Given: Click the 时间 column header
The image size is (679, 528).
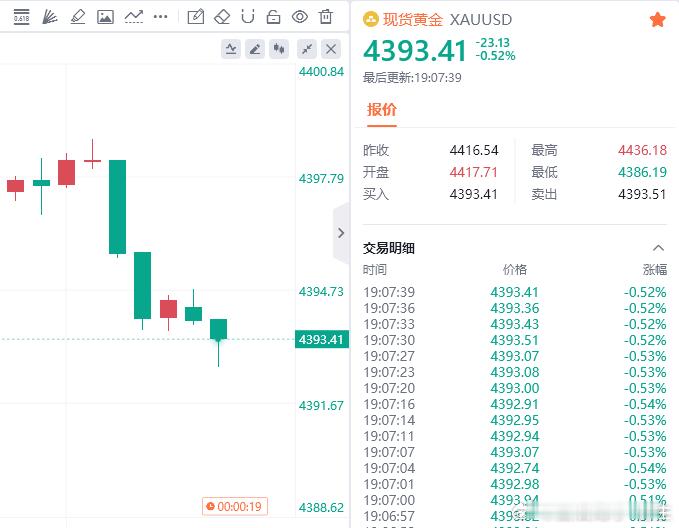Looking at the screenshot, I should point(375,269).
